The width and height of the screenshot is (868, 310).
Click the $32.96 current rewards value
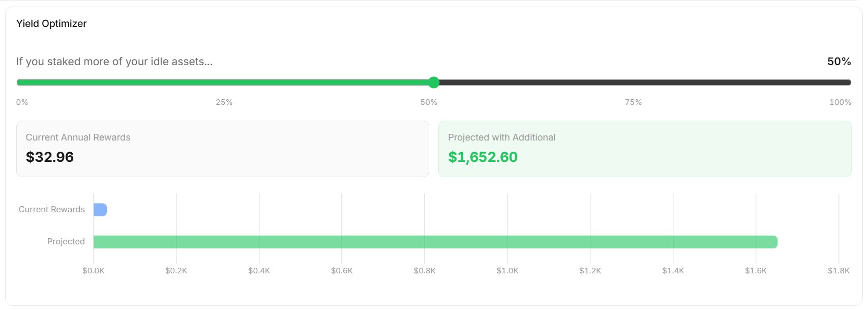(x=50, y=157)
